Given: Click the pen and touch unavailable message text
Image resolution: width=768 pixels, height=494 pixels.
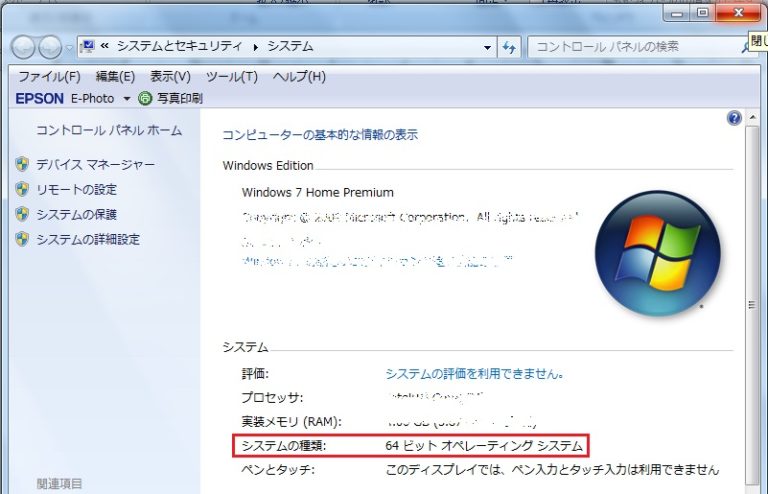Looking at the screenshot, I should (x=552, y=470).
